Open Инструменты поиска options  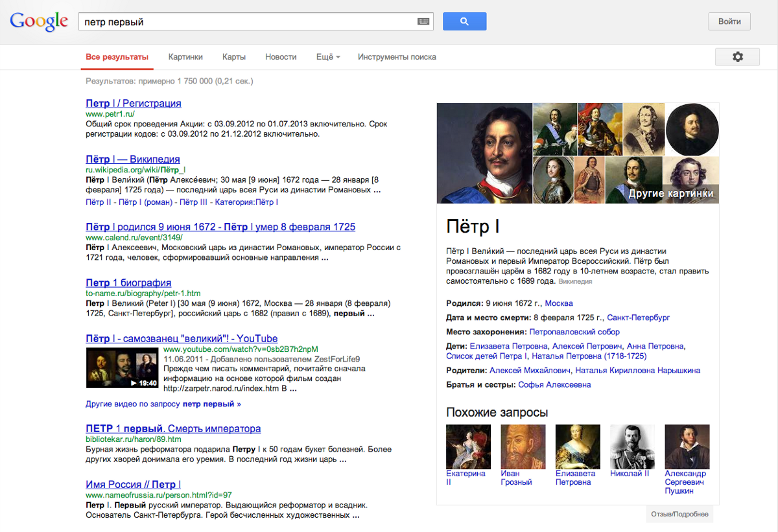tap(397, 57)
